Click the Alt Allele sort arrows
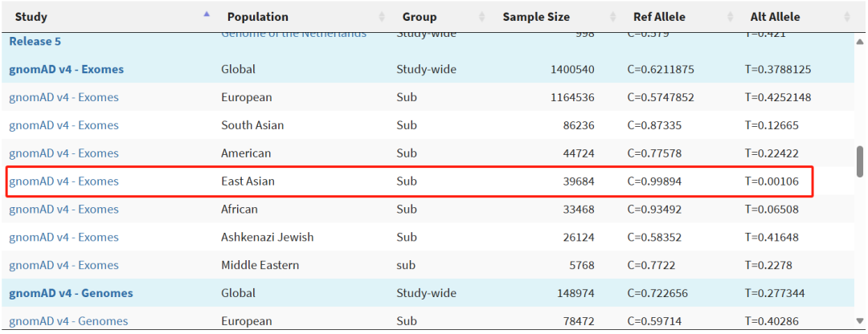The image size is (868, 334). [846, 17]
